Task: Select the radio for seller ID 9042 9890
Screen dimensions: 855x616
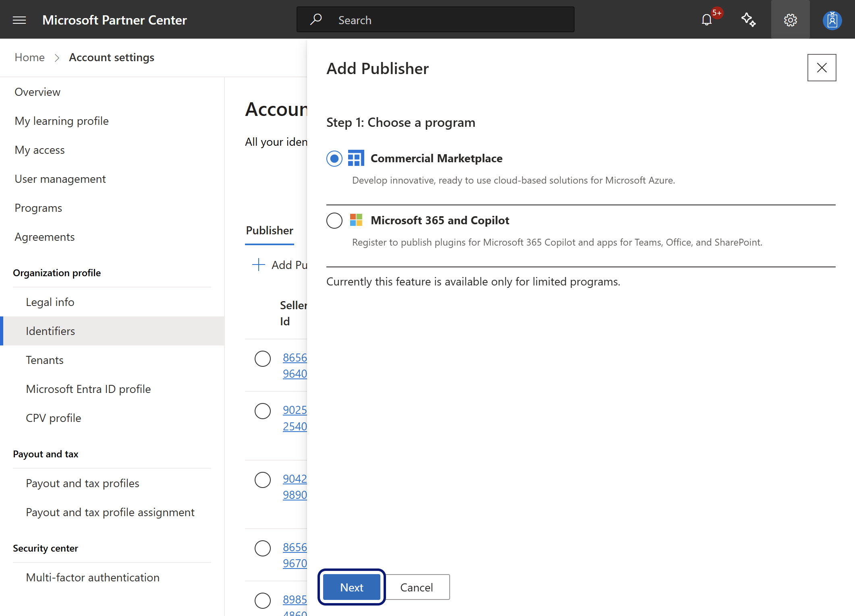Action: click(263, 480)
